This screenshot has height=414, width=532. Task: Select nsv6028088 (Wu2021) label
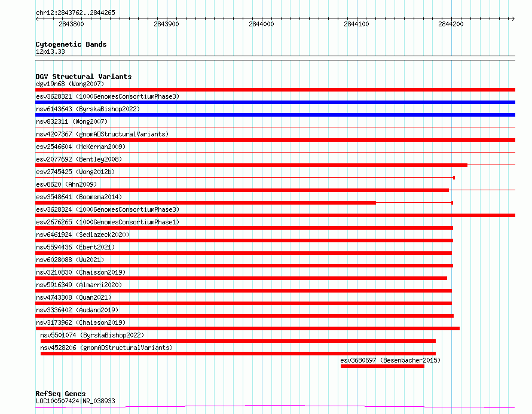70,260
